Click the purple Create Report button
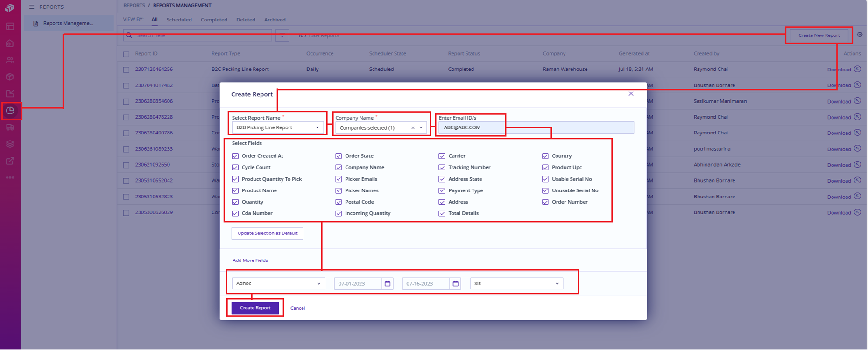 tap(255, 308)
